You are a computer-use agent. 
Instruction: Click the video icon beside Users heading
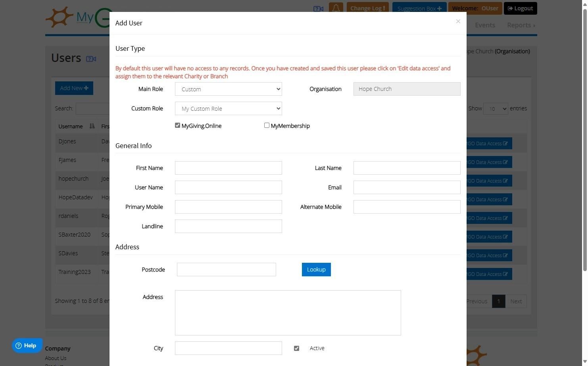click(91, 59)
